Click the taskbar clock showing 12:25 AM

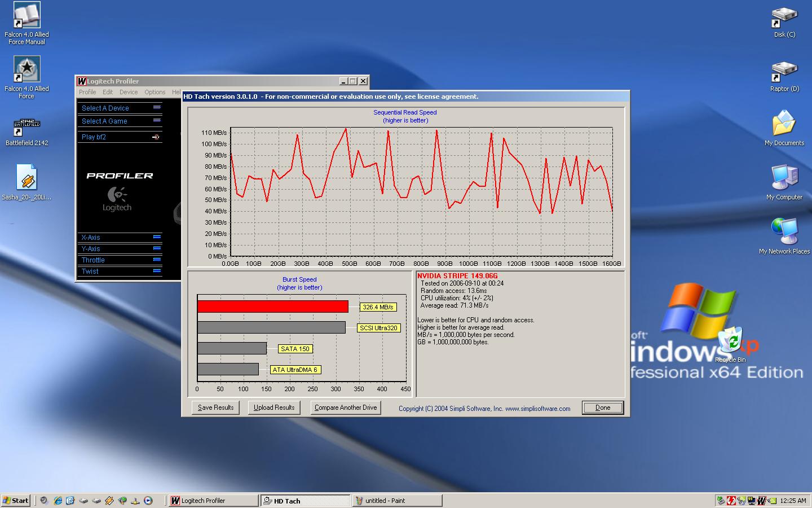pyautogui.click(x=793, y=501)
